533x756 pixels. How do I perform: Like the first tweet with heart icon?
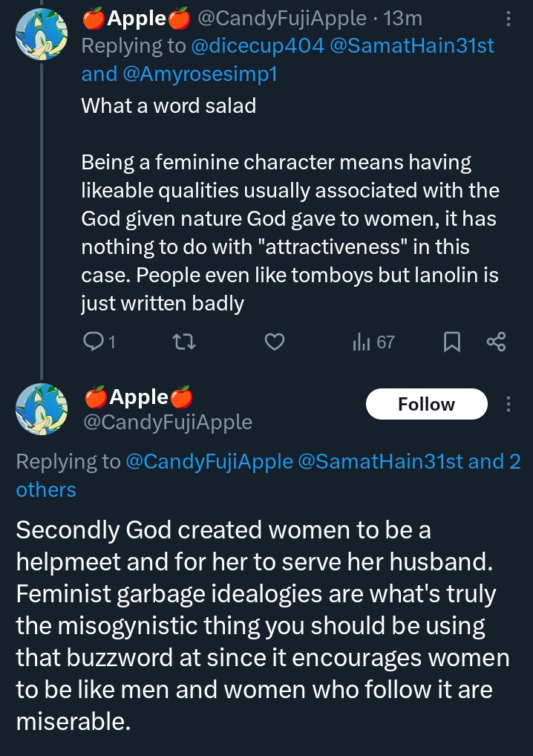(x=275, y=342)
